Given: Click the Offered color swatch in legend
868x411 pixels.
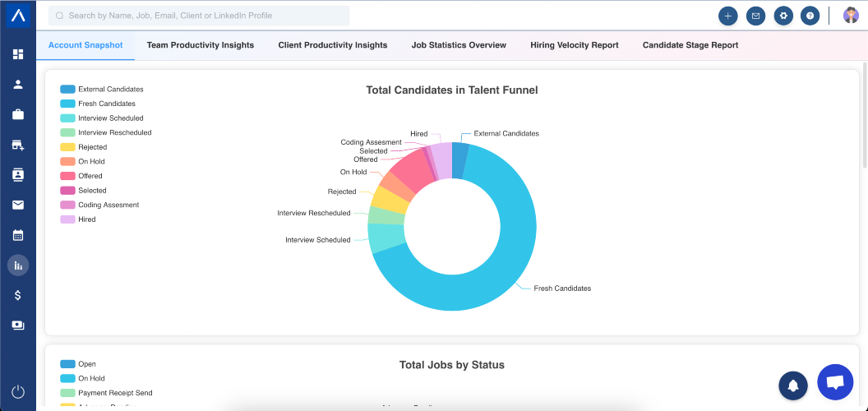Looking at the screenshot, I should pyautogui.click(x=67, y=176).
